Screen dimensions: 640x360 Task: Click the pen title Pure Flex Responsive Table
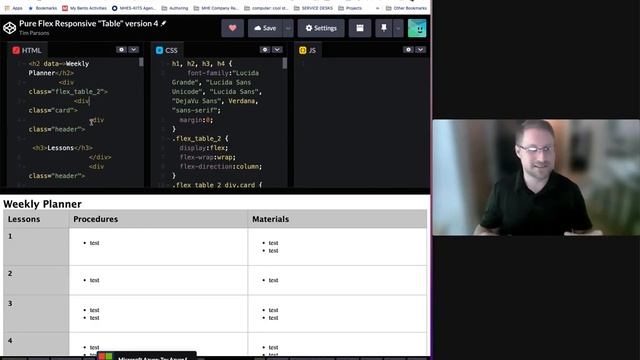coord(89,24)
